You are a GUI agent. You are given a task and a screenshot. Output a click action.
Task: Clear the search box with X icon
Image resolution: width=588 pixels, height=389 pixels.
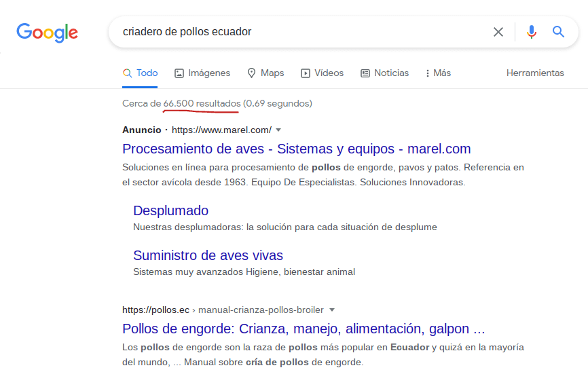click(x=498, y=32)
